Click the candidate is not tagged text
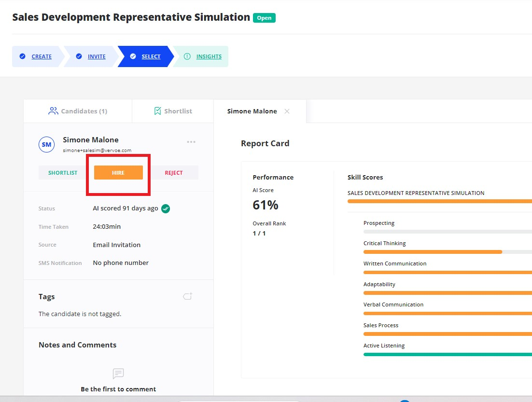 tap(80, 314)
